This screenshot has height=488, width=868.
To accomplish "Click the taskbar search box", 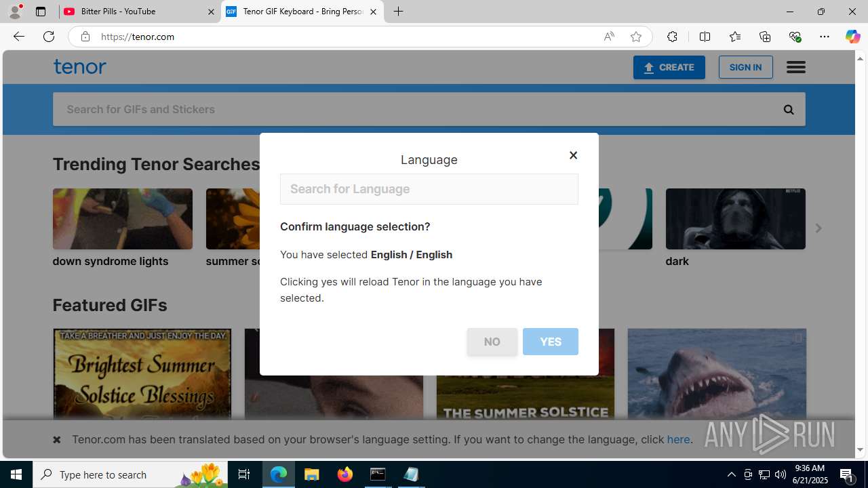I will (130, 474).
